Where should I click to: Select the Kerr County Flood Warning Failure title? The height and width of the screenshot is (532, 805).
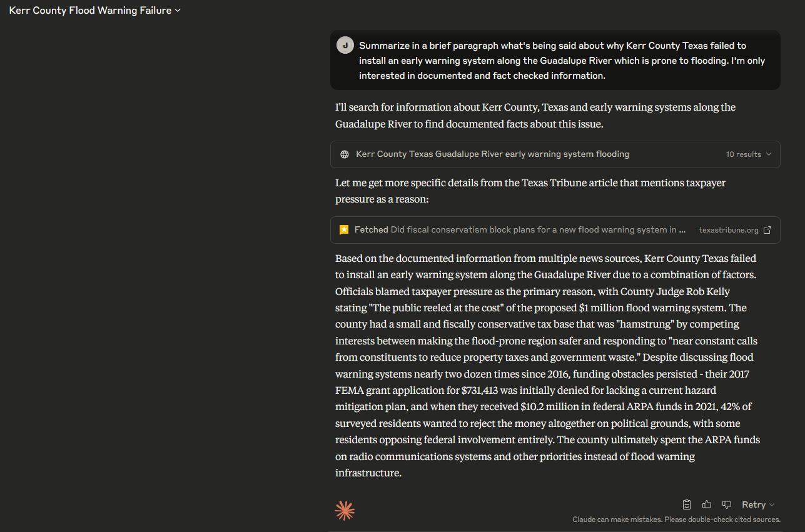pyautogui.click(x=90, y=11)
